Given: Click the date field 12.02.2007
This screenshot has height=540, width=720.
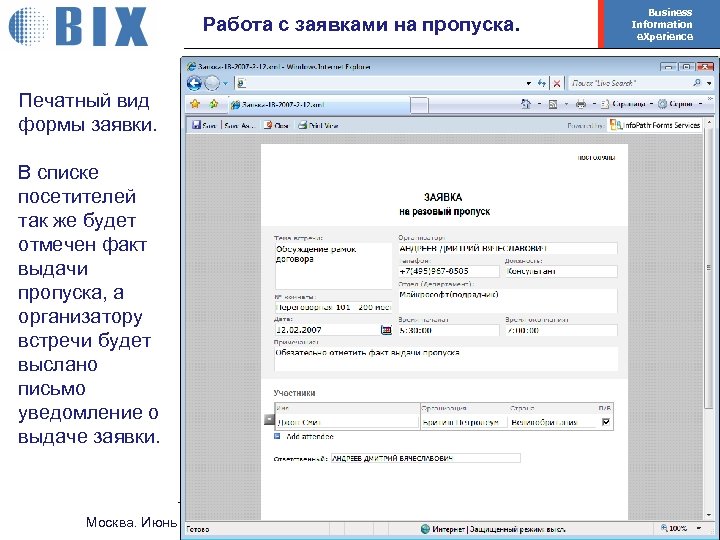Looking at the screenshot, I should tap(327, 330).
